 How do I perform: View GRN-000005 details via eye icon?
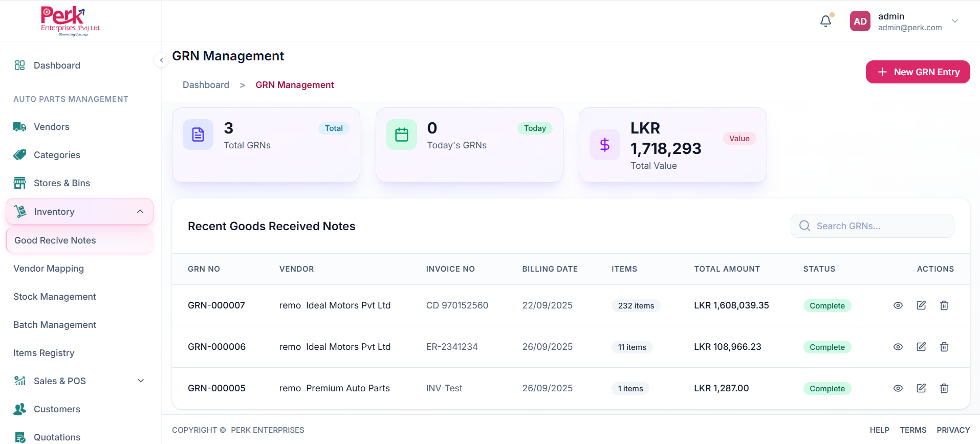click(x=898, y=388)
